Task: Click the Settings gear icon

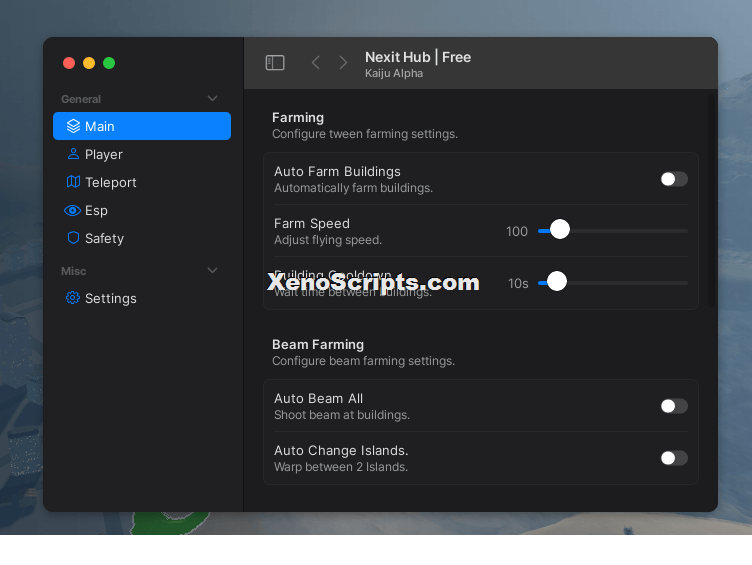Action: (x=72, y=298)
